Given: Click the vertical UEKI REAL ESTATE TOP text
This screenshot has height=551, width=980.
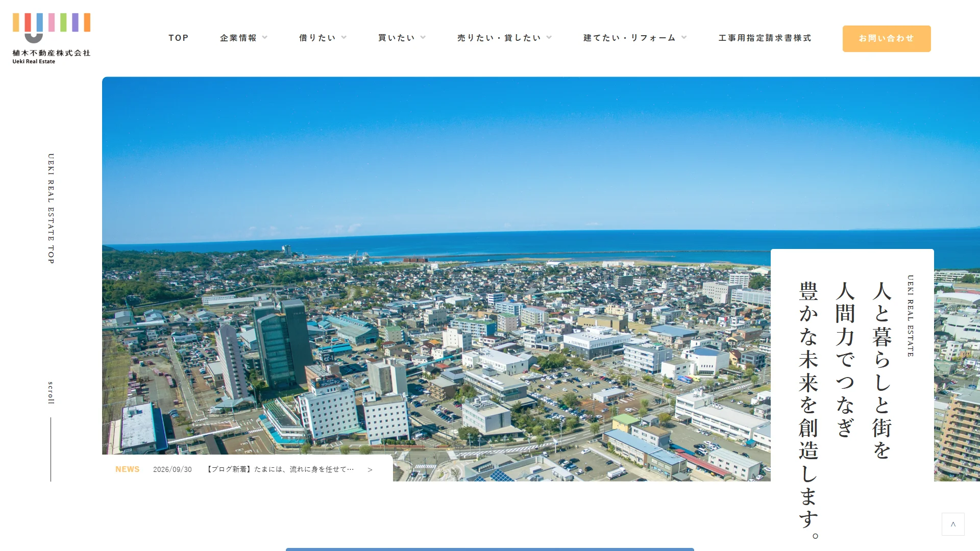Looking at the screenshot, I should click(51, 209).
